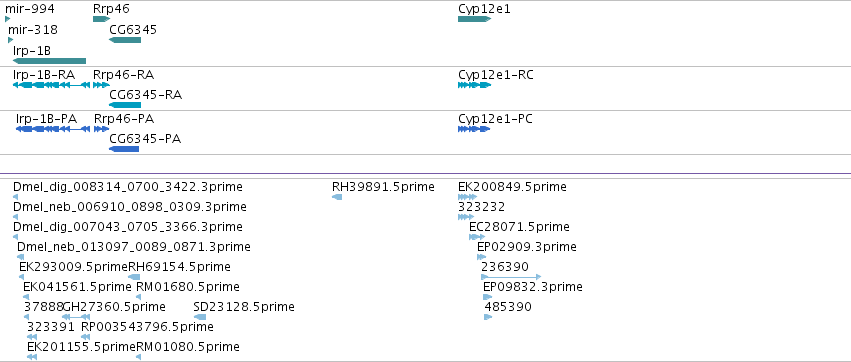The image size is (851, 362).
Task: Select the Irp-1B gene glyph
Action: click(49, 61)
